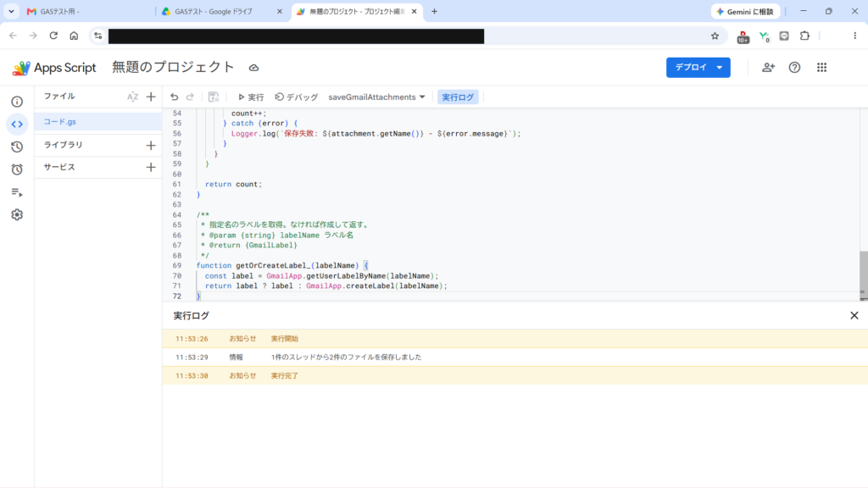
Task: Open the Project History icon in sidebar
Action: click(17, 147)
